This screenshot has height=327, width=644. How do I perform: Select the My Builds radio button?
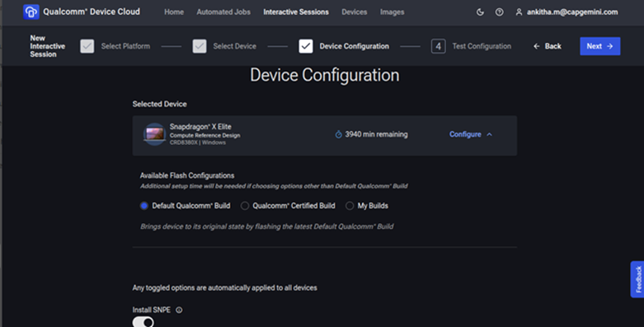pos(350,206)
